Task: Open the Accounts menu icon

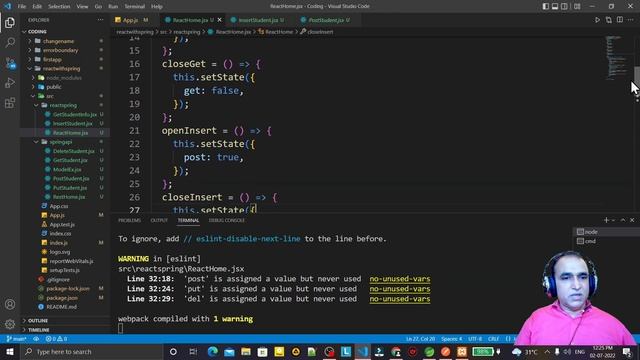Action: 10,304
